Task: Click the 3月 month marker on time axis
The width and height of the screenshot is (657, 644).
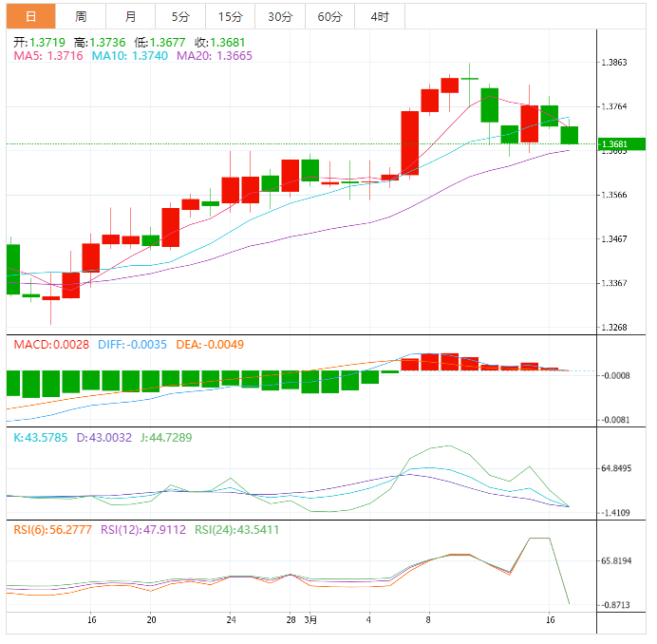Action: [310, 619]
